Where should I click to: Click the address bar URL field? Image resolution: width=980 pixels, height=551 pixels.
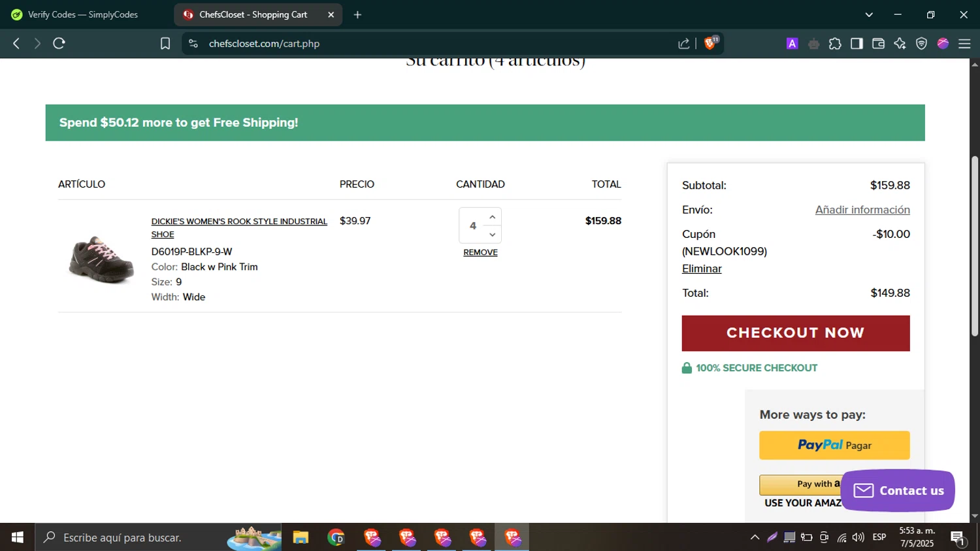coord(431,44)
